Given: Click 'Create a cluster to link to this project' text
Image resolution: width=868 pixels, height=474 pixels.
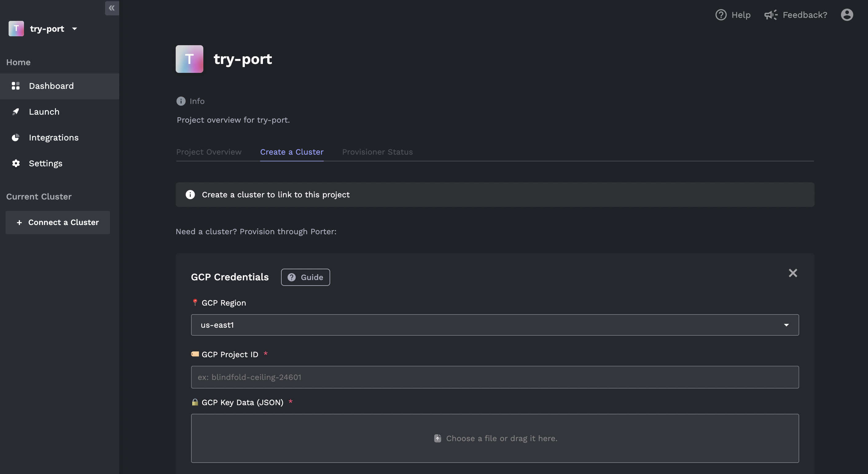Looking at the screenshot, I should coord(276,195).
